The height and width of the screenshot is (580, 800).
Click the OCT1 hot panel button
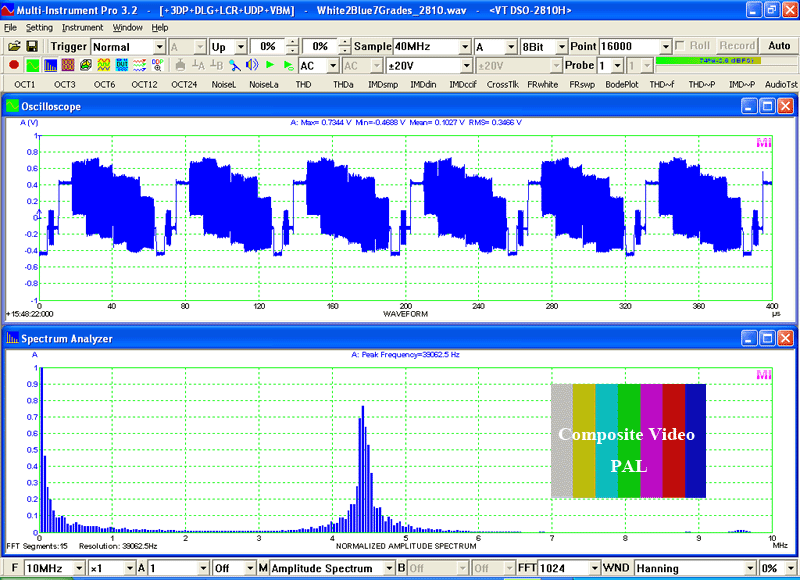pyautogui.click(x=24, y=84)
